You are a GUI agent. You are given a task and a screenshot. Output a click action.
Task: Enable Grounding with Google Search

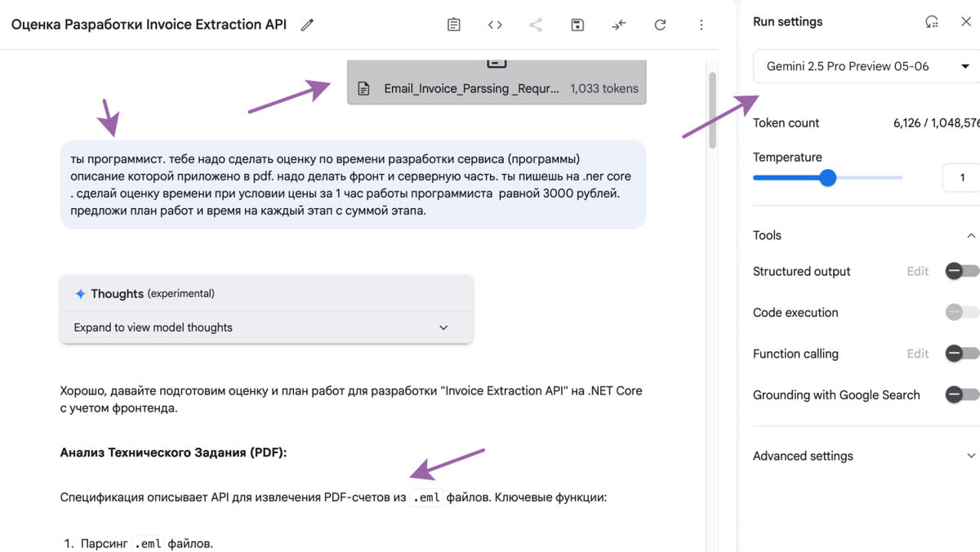[x=962, y=394]
